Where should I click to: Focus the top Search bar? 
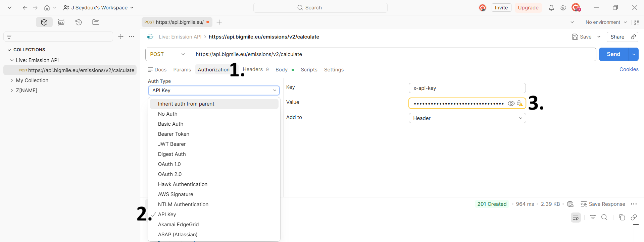tap(320, 8)
